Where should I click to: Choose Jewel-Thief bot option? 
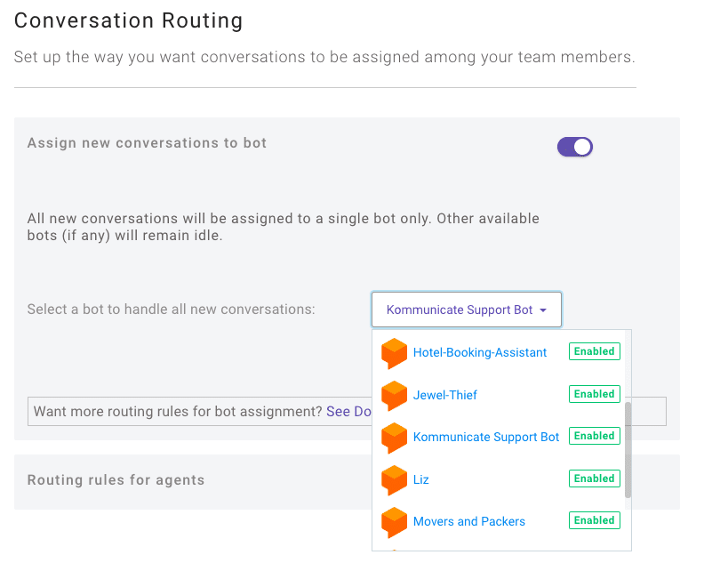(x=444, y=395)
